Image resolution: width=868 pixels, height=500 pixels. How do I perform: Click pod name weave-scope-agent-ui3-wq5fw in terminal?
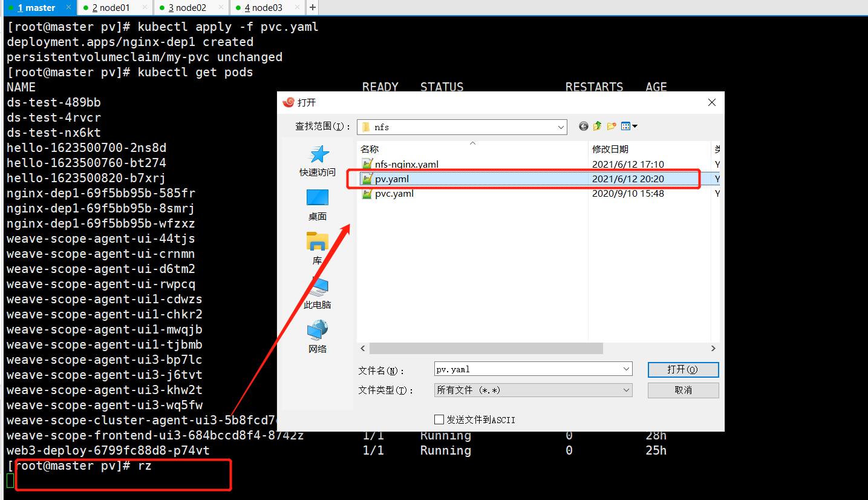tap(105, 405)
